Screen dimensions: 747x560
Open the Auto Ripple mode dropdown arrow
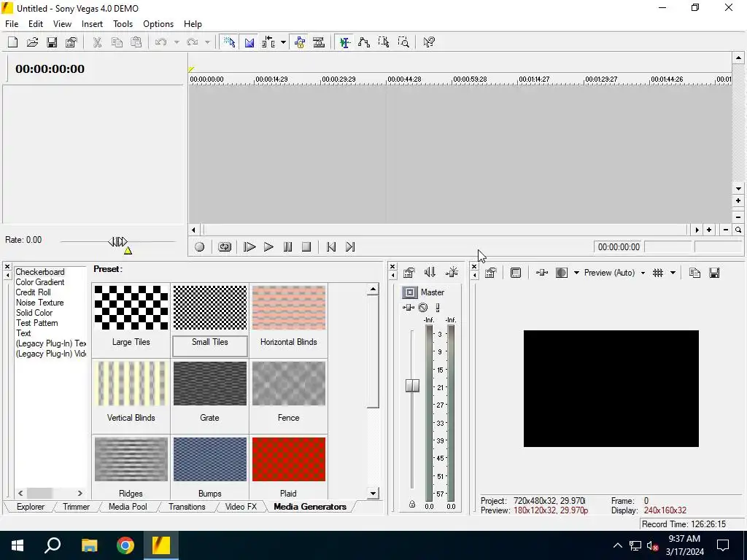point(284,42)
